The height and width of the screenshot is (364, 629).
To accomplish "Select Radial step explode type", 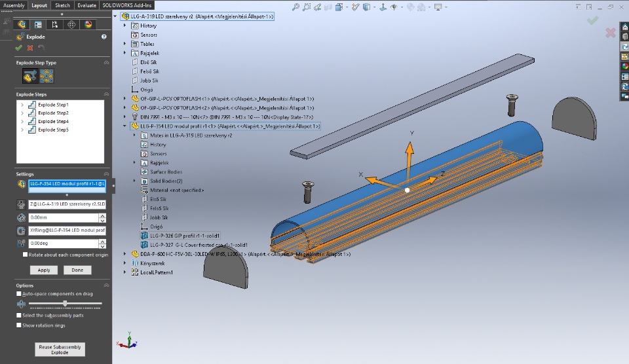I will [x=47, y=76].
